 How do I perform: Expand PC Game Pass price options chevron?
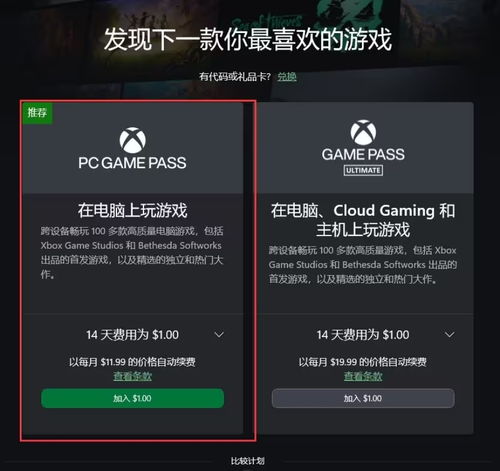pyautogui.click(x=219, y=334)
